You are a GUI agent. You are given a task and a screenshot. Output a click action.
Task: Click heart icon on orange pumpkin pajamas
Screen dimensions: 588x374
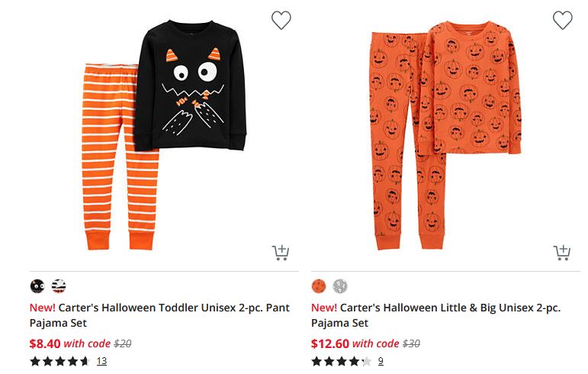[x=562, y=21]
